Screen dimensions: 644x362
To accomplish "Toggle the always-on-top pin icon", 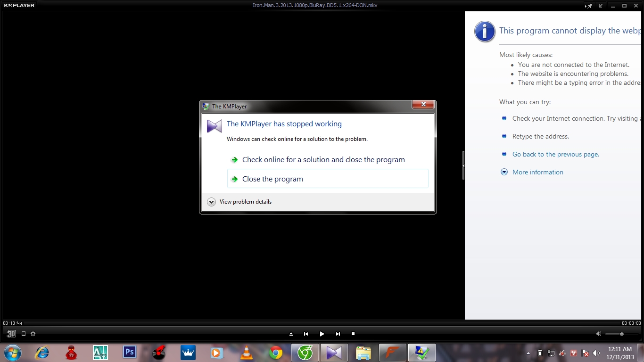I will click(589, 6).
